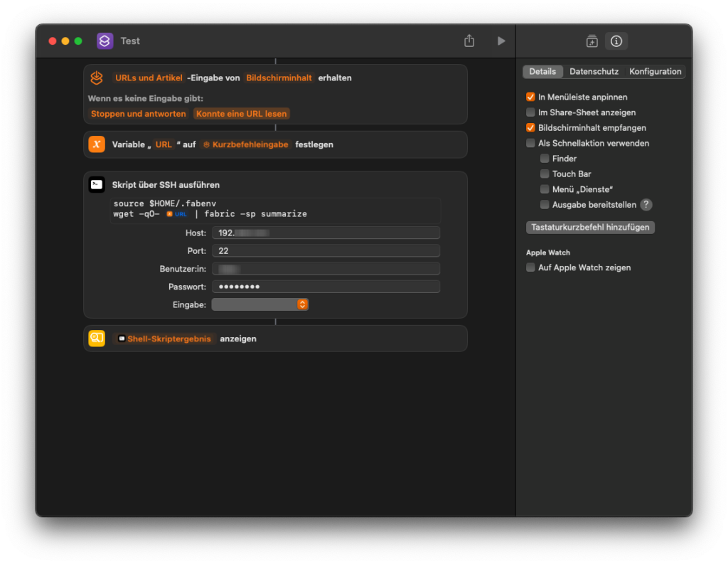Viewport: 728px width, 564px height.
Task: Select the Shell-Skriptergebnis variable token
Action: 164,339
